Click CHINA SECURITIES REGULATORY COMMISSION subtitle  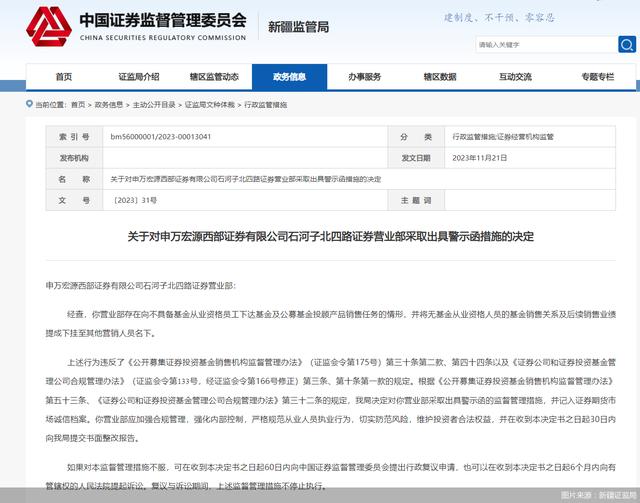(163, 38)
